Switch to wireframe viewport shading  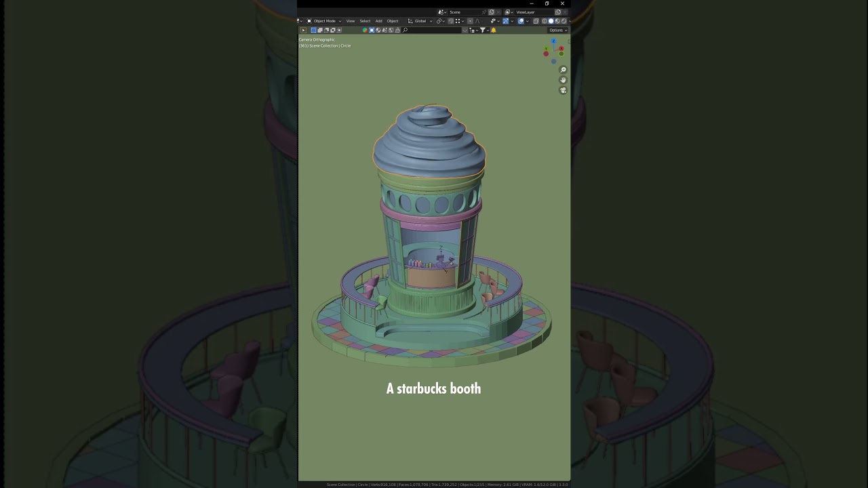click(545, 21)
